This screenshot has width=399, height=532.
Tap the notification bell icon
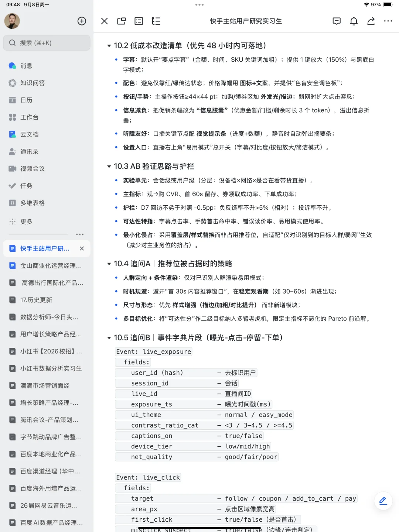354,21
